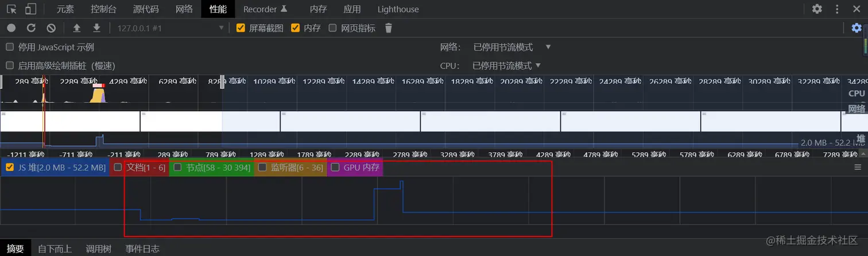Open the 网络 throttling dropdown

click(512, 47)
